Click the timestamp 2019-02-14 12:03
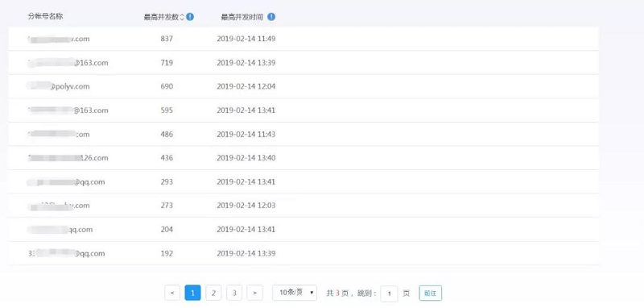This screenshot has height=308, width=644. [246, 205]
